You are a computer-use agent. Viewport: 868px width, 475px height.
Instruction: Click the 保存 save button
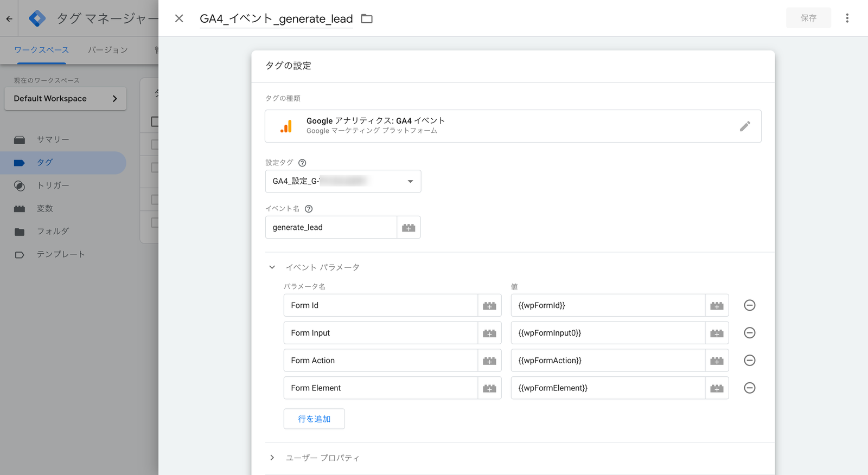[808, 18]
